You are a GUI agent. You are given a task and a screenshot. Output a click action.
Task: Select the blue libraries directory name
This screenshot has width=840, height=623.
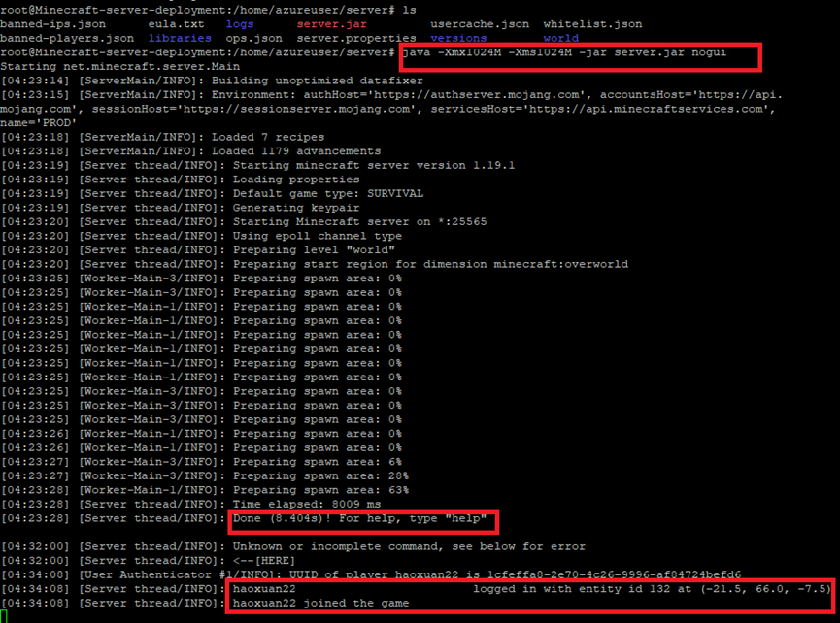[x=180, y=38]
